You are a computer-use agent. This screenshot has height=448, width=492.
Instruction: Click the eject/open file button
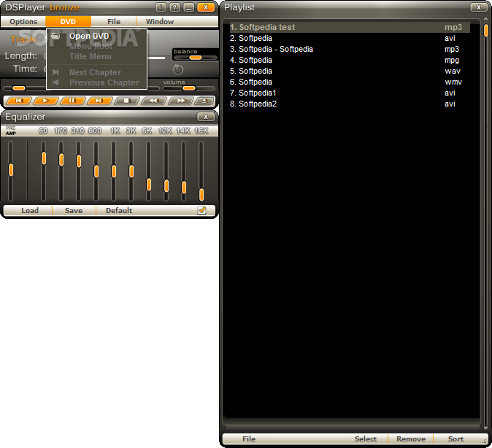pyautogui.click(x=204, y=101)
